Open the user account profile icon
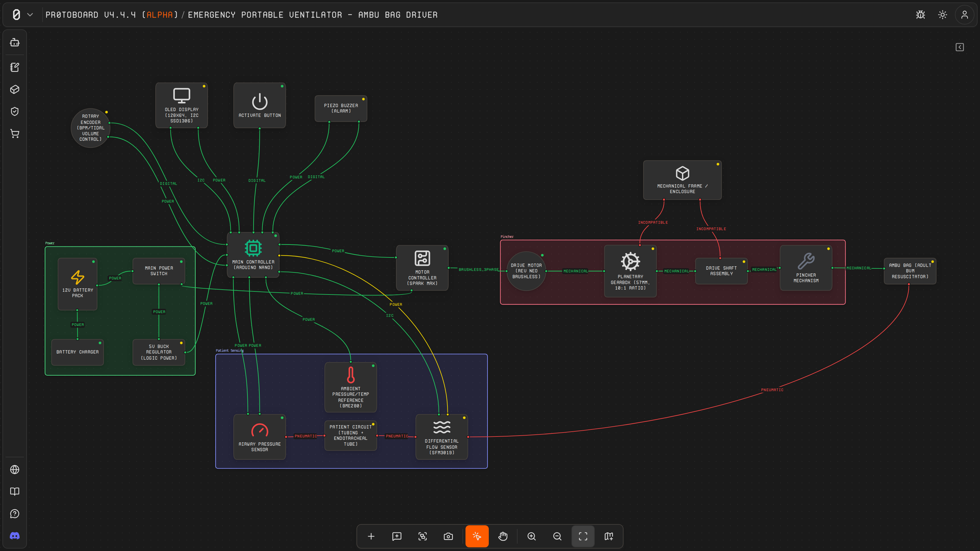The image size is (980, 551). tap(964, 15)
